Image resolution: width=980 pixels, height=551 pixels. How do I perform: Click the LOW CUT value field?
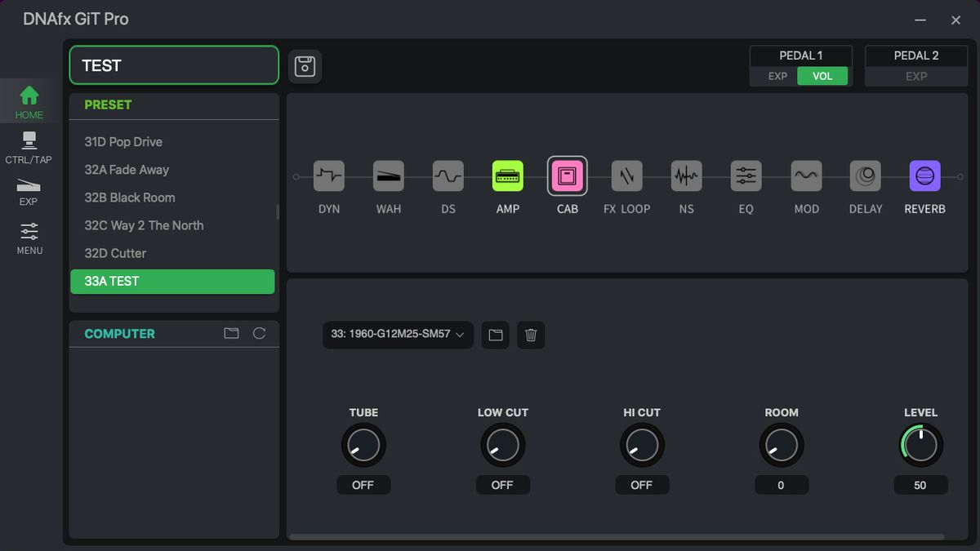pyautogui.click(x=502, y=485)
